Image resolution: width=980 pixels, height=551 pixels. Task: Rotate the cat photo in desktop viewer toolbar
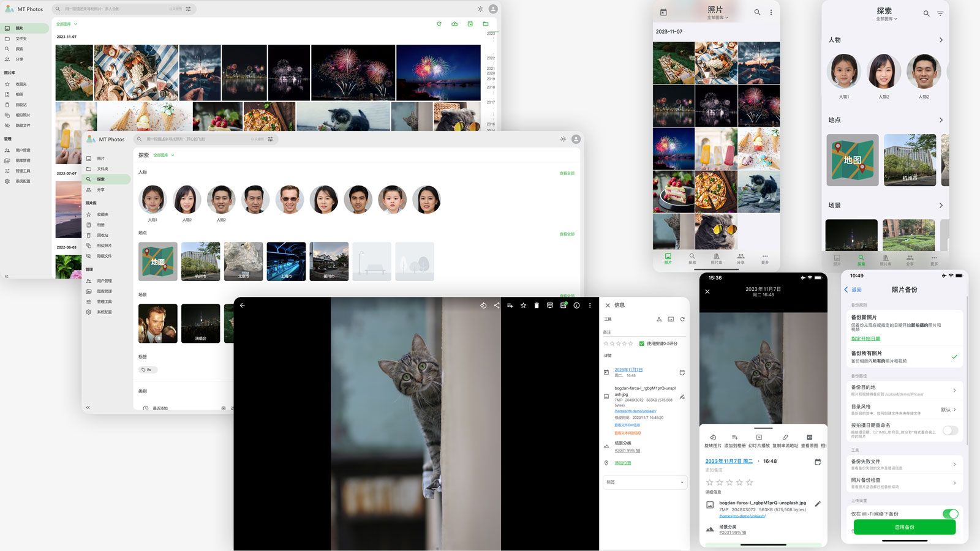(x=483, y=305)
